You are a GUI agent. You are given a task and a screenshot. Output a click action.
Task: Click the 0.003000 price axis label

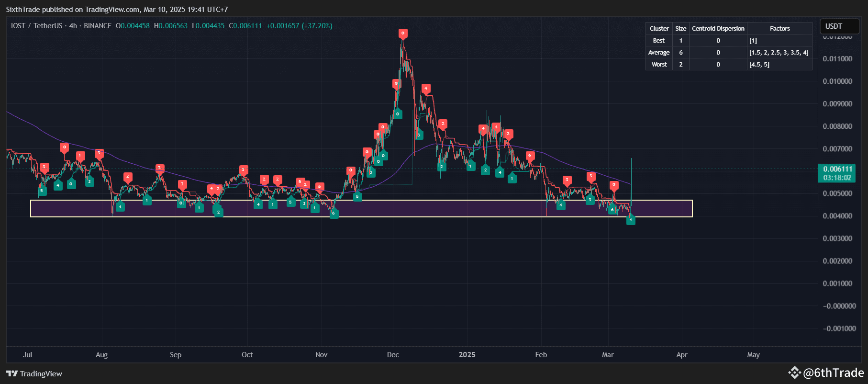coord(837,238)
